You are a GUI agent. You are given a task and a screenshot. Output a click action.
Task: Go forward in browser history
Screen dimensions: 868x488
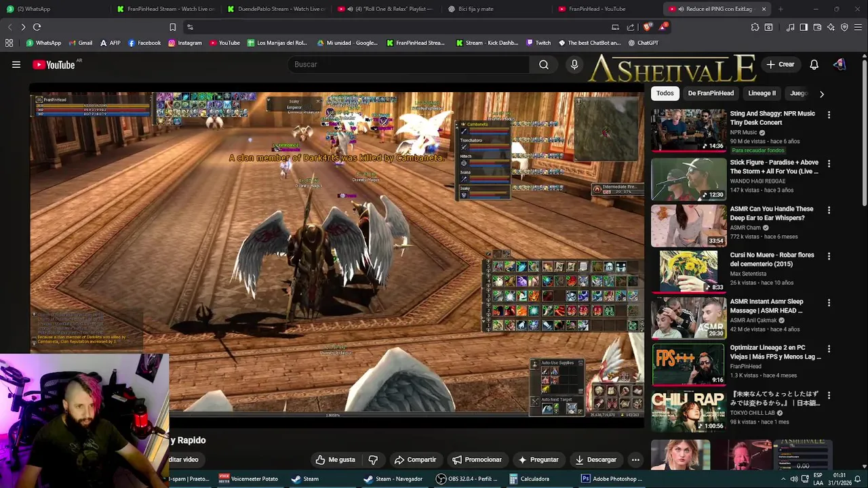point(23,27)
